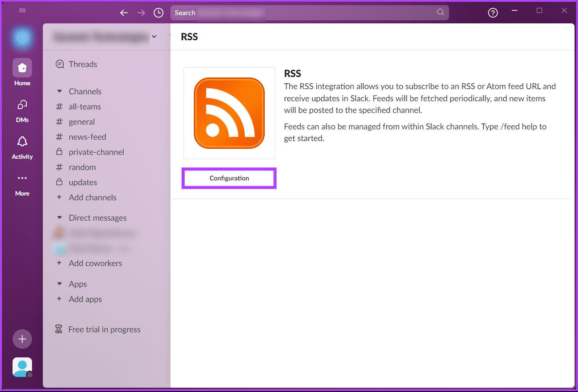Viewport: 578px width, 392px height.
Task: Open the Home view in sidebar
Action: pyautogui.click(x=22, y=68)
